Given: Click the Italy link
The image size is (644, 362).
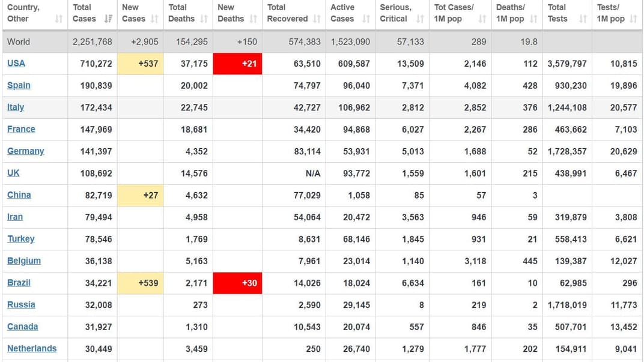Looking at the screenshot, I should point(16,107).
